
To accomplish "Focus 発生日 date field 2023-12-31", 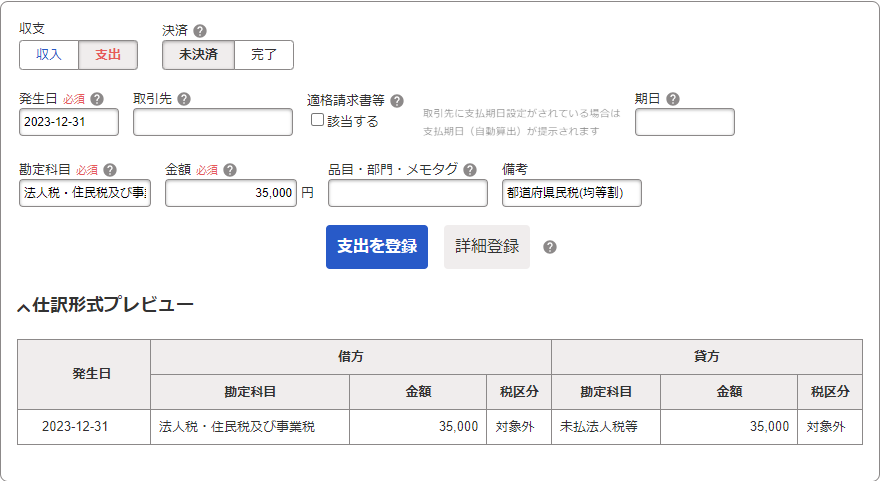I will pyautogui.click(x=69, y=122).
